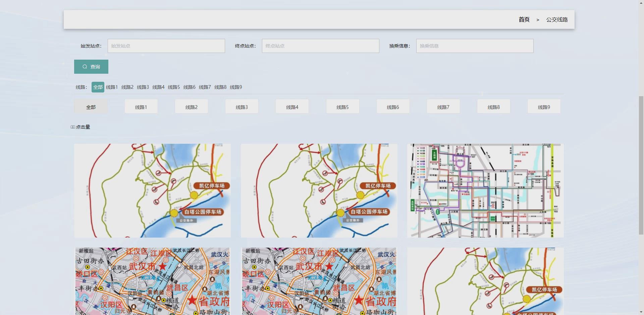Screen dimensions: 644x315
Task: Click the large 线路8 category button
Action: tap(494, 106)
